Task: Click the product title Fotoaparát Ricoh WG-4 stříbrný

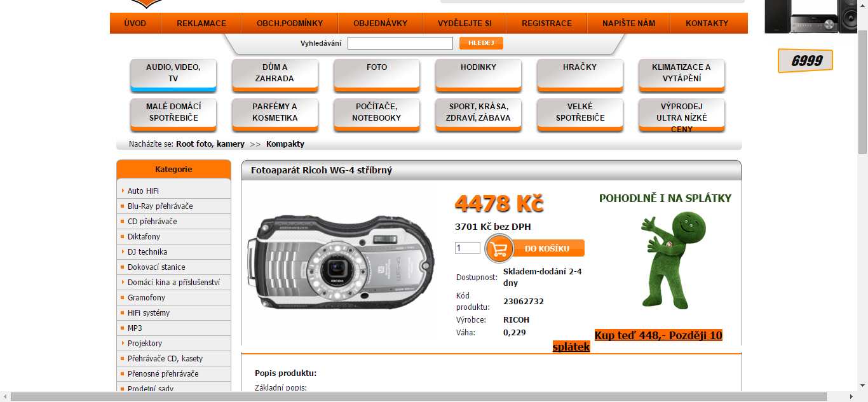Action: pos(322,170)
